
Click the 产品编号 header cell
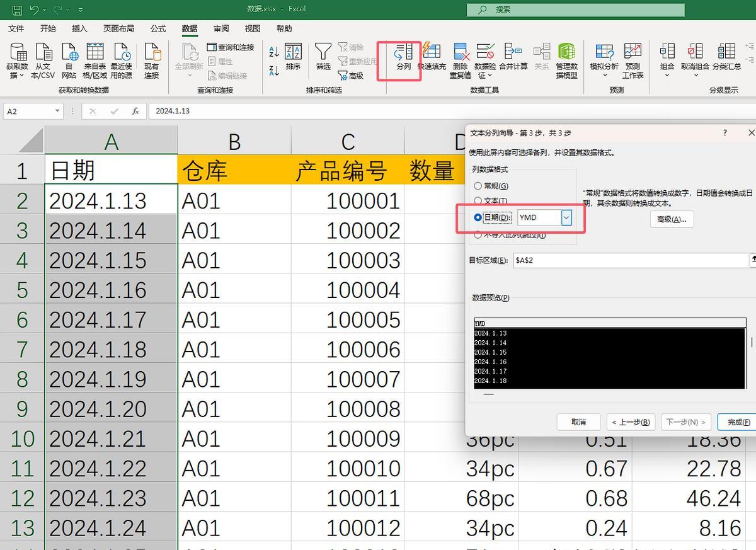[348, 170]
